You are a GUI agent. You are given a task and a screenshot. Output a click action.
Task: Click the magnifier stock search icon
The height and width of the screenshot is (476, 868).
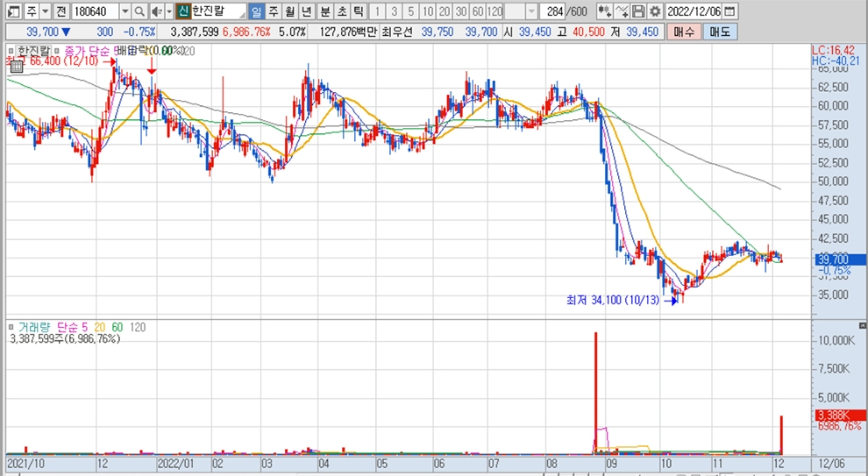click(x=139, y=11)
